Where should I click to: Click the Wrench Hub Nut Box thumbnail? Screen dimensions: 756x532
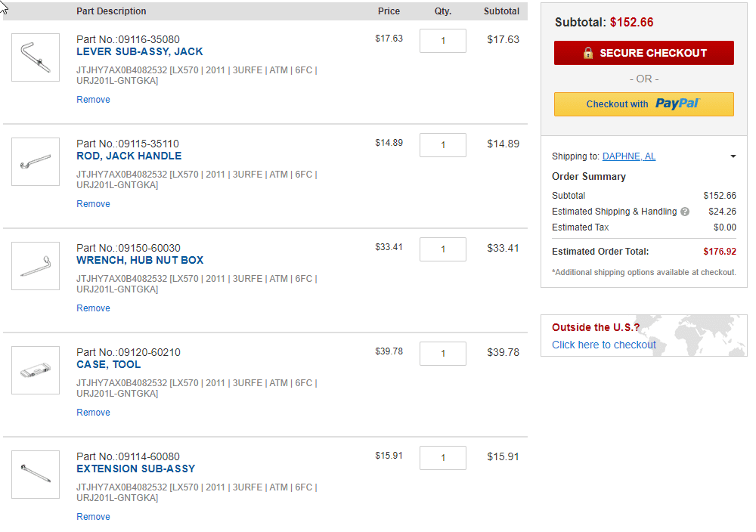[x=36, y=266]
